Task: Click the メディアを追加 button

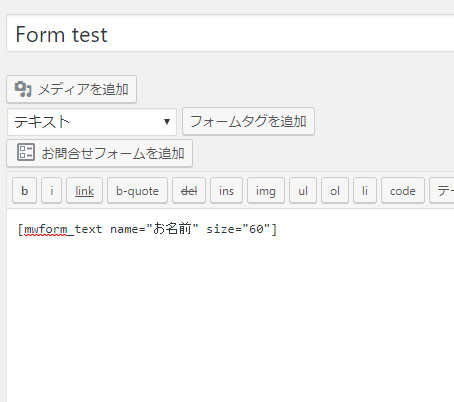Action: click(71, 89)
